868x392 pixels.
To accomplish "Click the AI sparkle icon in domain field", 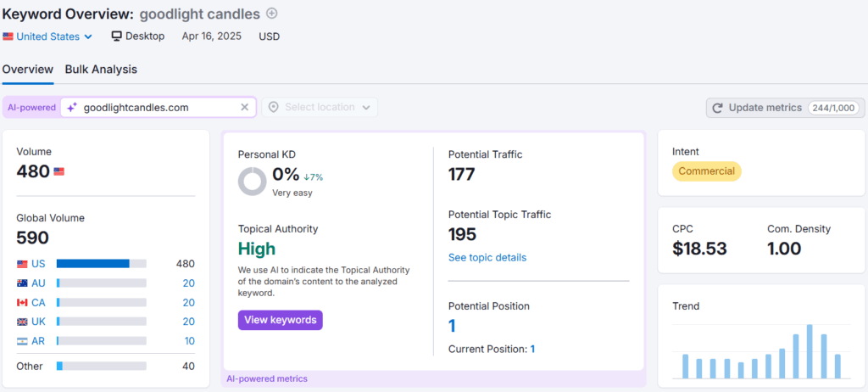I will pyautogui.click(x=72, y=108).
